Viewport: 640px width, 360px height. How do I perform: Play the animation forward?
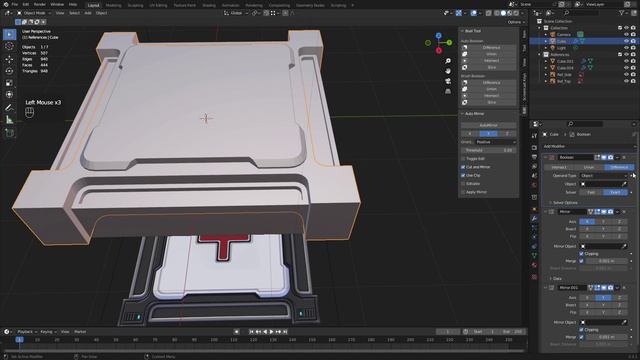coord(272,332)
